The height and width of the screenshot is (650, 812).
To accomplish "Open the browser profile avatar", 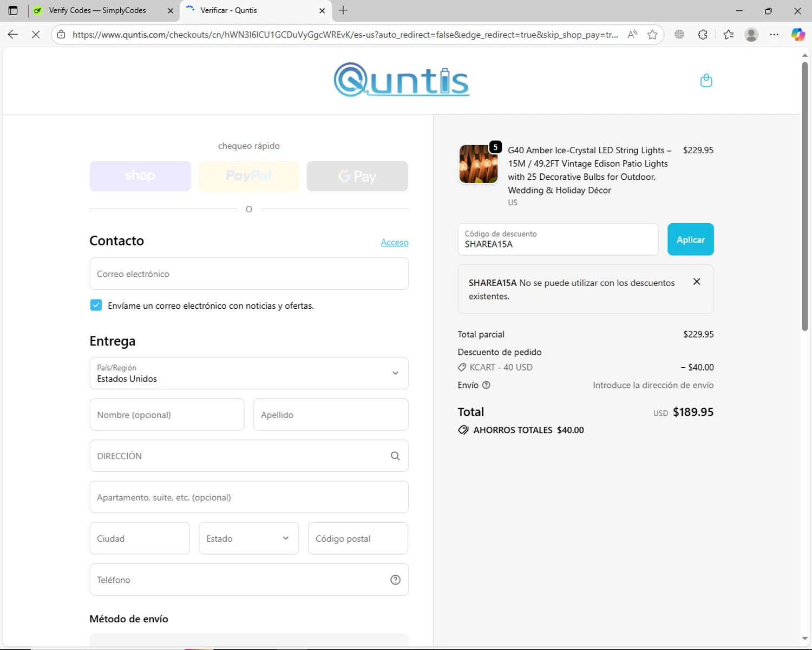I will click(x=751, y=35).
